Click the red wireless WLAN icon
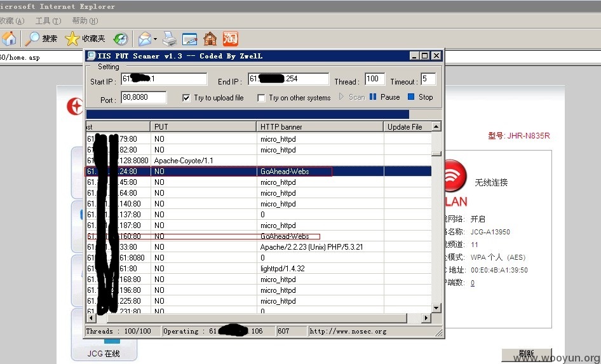 pos(455,176)
